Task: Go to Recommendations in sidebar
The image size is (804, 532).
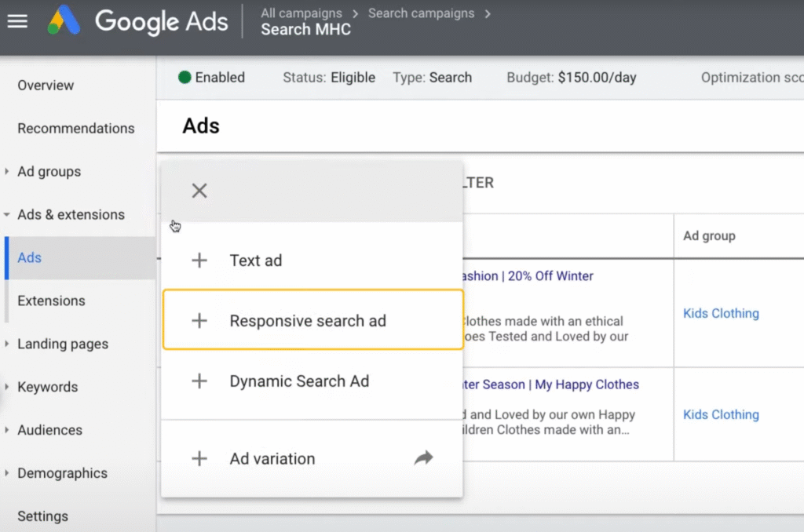Action: (x=76, y=129)
